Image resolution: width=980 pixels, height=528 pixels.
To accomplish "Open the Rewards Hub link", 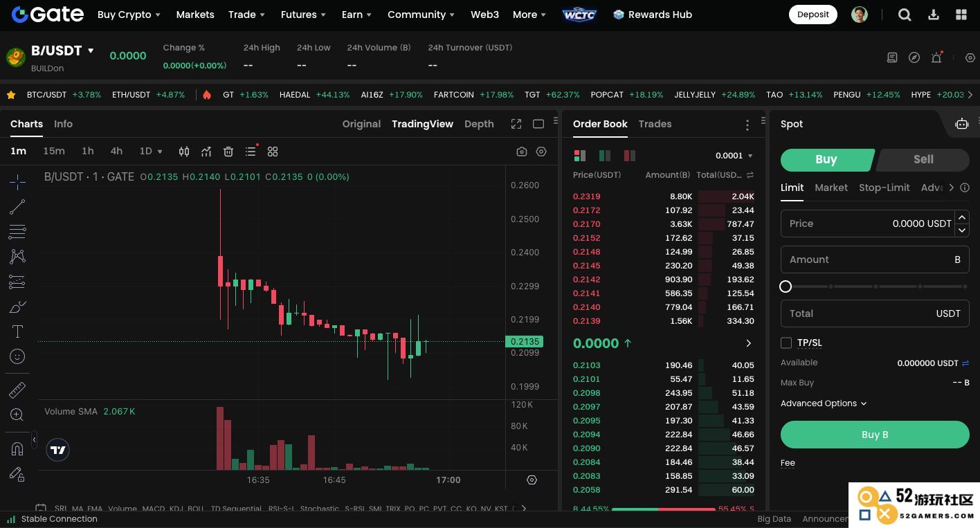I will click(x=653, y=15).
